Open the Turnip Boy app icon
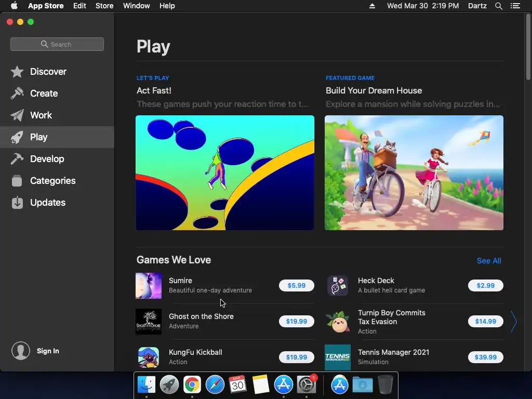The height and width of the screenshot is (399, 532). pyautogui.click(x=338, y=321)
